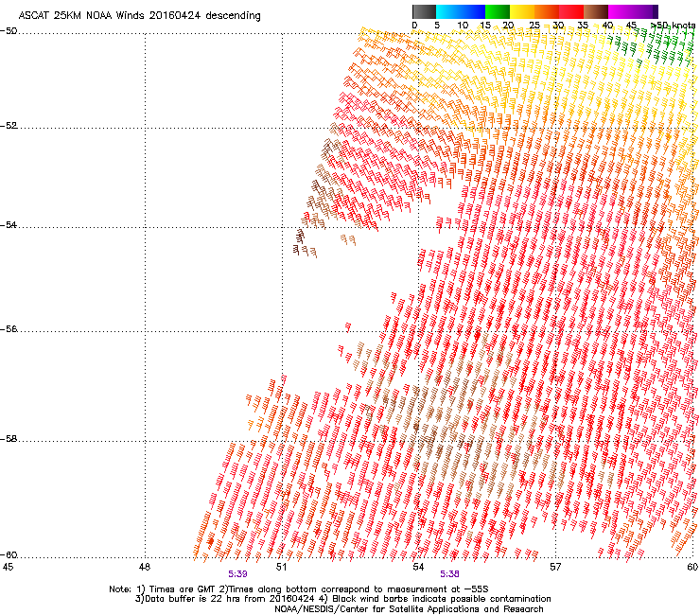Click the legend label 10
The height and width of the screenshot is (615, 700).
click(x=463, y=26)
